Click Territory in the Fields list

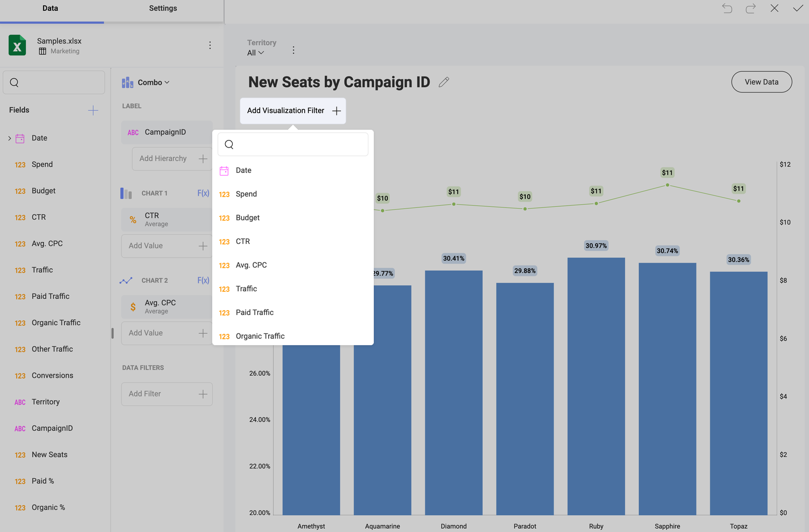(x=45, y=402)
